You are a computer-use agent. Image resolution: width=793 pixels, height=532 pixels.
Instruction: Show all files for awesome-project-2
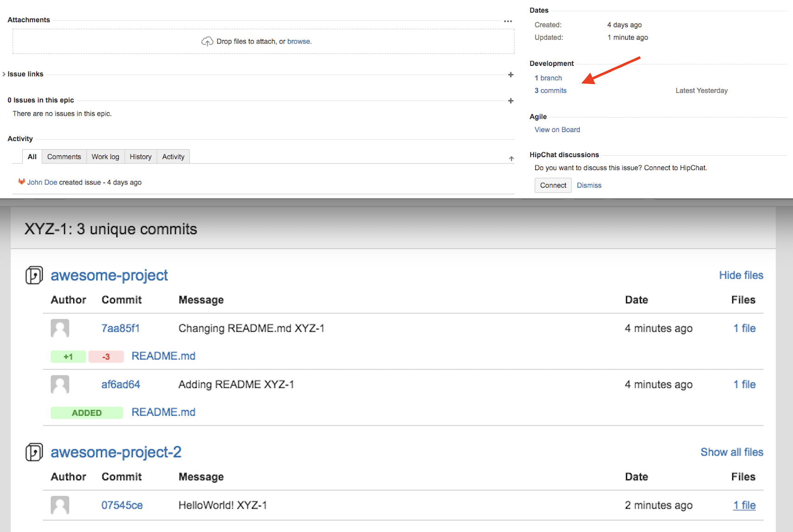[x=731, y=452]
